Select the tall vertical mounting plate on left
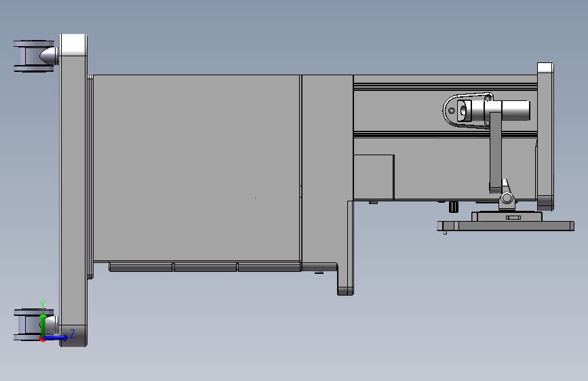This screenshot has width=588, height=381. click(x=73, y=190)
